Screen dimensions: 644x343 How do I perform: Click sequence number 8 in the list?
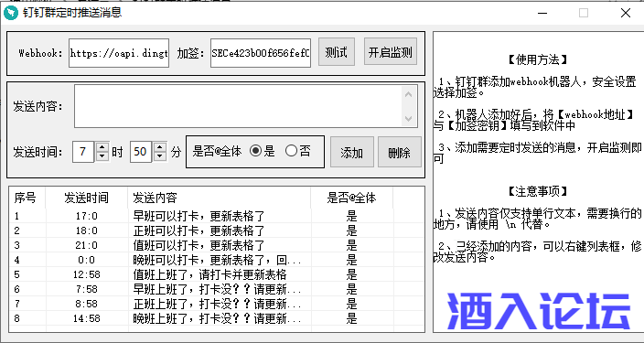[x=16, y=319]
